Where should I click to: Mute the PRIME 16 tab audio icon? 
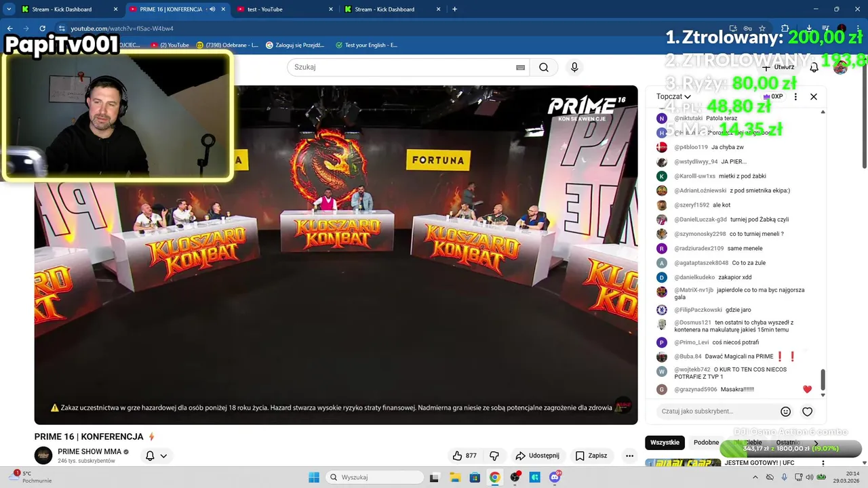(x=212, y=9)
